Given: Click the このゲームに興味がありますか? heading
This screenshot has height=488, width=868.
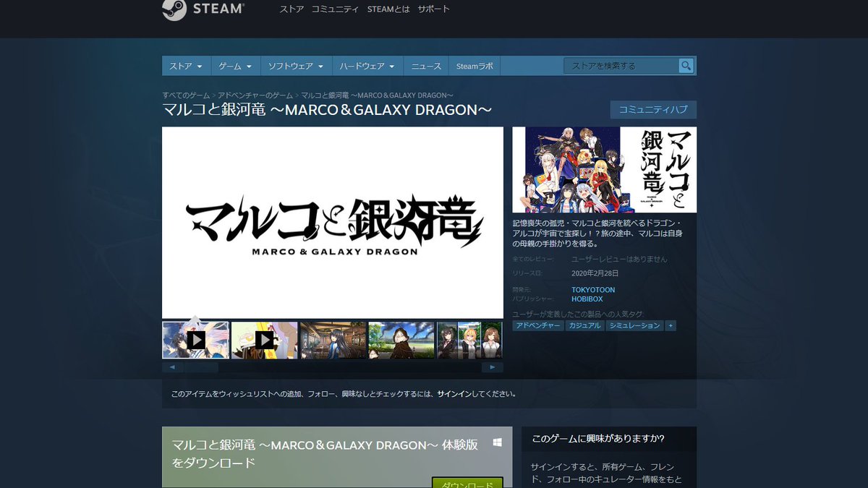Looking at the screenshot, I should (598, 438).
